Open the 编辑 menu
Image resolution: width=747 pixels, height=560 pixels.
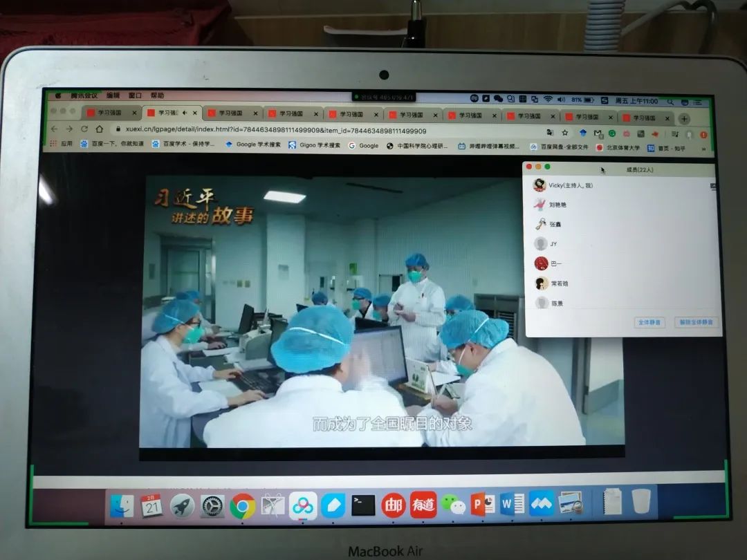pyautogui.click(x=113, y=95)
